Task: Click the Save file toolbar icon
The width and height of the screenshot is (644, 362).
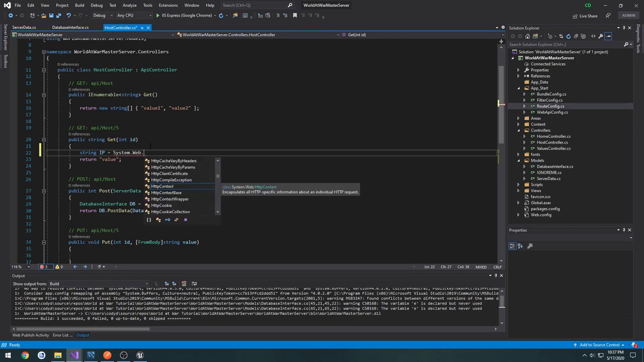Action: 51,16
